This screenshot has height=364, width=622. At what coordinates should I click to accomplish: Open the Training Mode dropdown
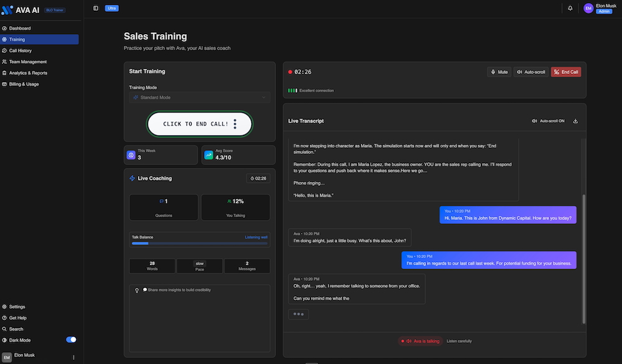(199, 98)
